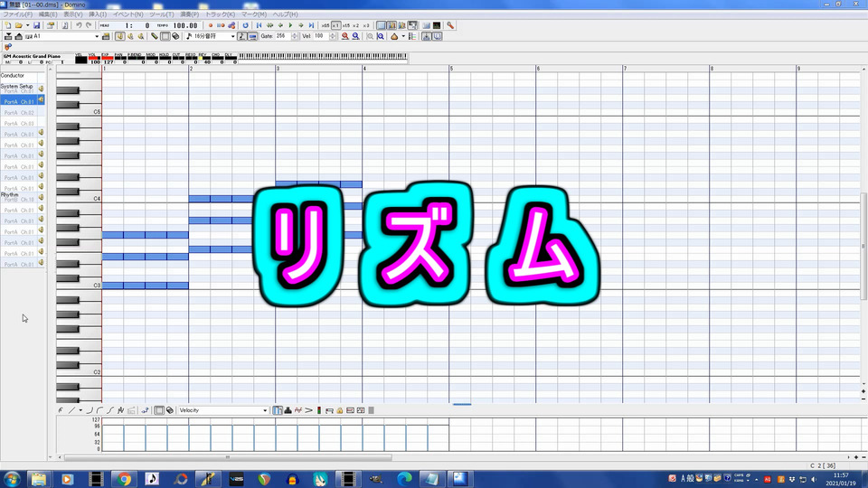
Task: Open Chrome from the taskbar
Action: click(x=124, y=479)
